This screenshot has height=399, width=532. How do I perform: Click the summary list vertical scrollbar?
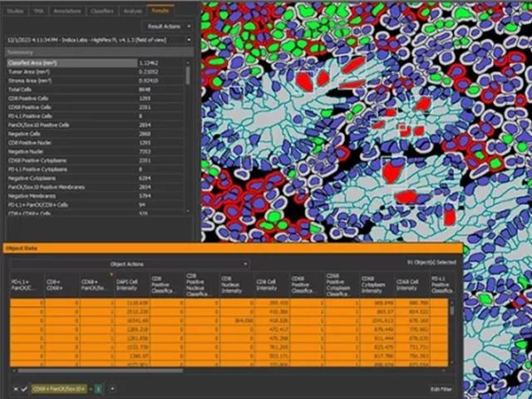pyautogui.click(x=189, y=76)
